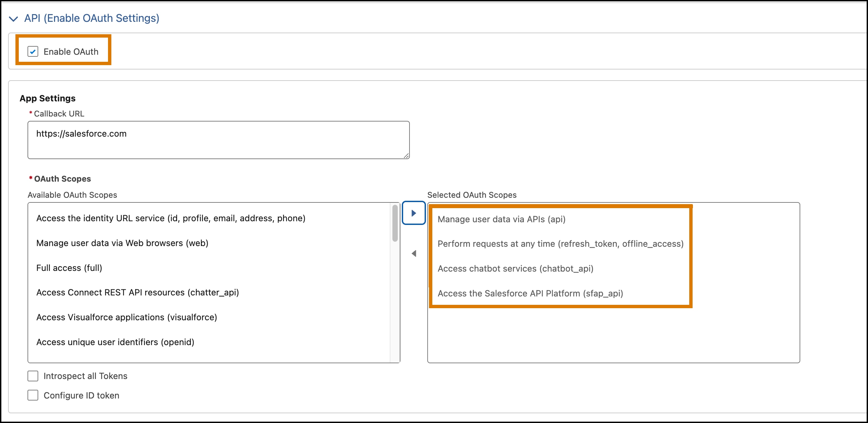Toggle the Enable OAuth checkbox
Screen dimensions: 868x423
coord(33,51)
